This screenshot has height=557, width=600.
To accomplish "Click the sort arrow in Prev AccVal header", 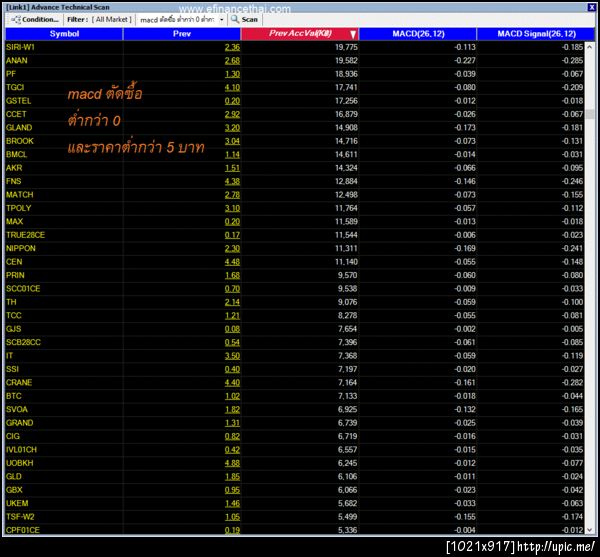I will click(x=353, y=34).
